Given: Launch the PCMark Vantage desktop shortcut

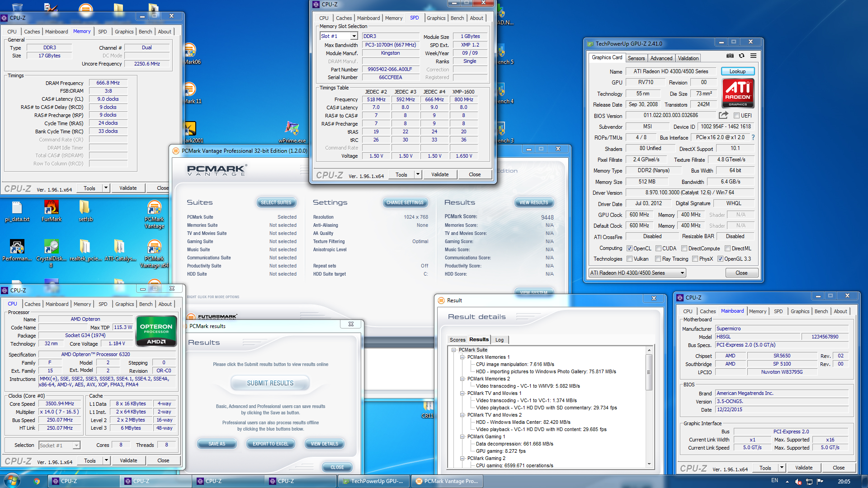Looking at the screenshot, I should pyautogui.click(x=154, y=215).
